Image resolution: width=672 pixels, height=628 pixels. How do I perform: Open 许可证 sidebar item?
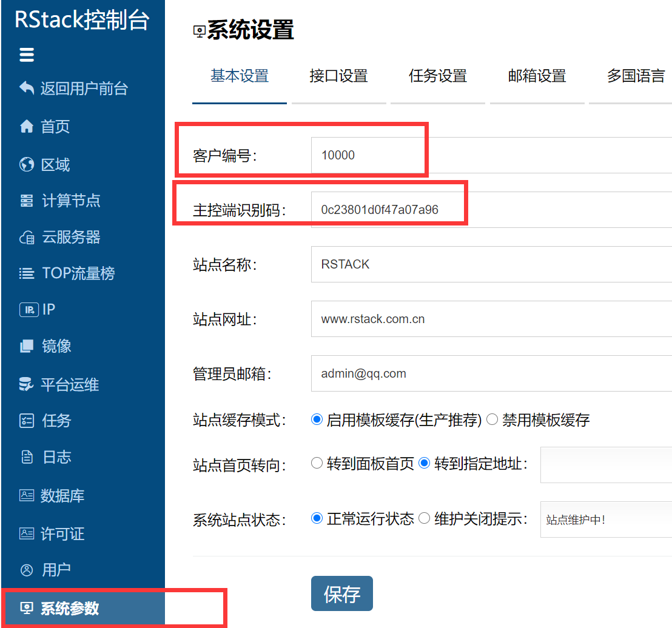pyautogui.click(x=62, y=534)
